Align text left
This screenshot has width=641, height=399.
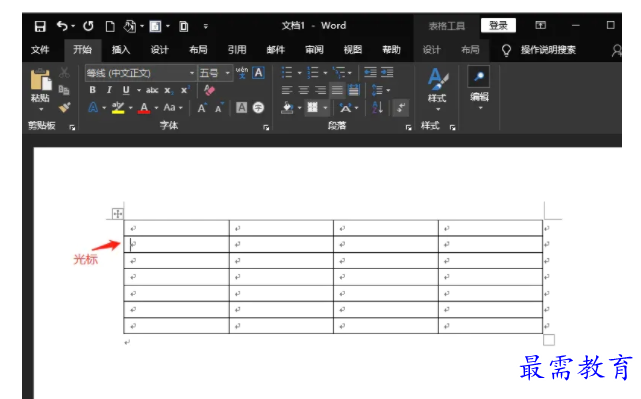point(287,90)
